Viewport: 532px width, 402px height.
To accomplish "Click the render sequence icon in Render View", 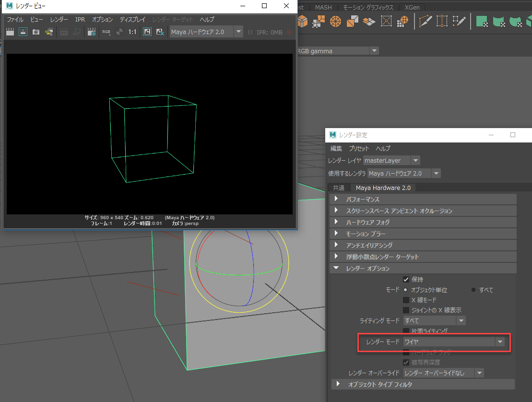I will pyautogui.click(x=49, y=32).
